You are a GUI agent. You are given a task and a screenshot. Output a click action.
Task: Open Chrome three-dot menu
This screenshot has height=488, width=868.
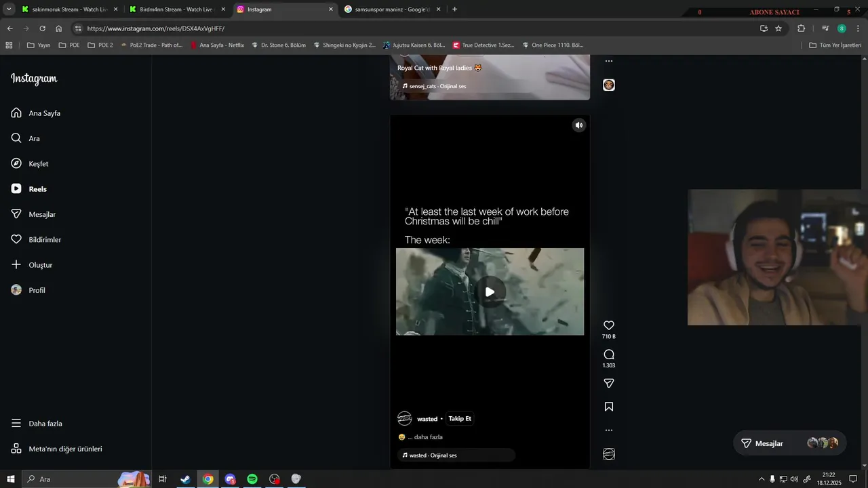[858, 28]
